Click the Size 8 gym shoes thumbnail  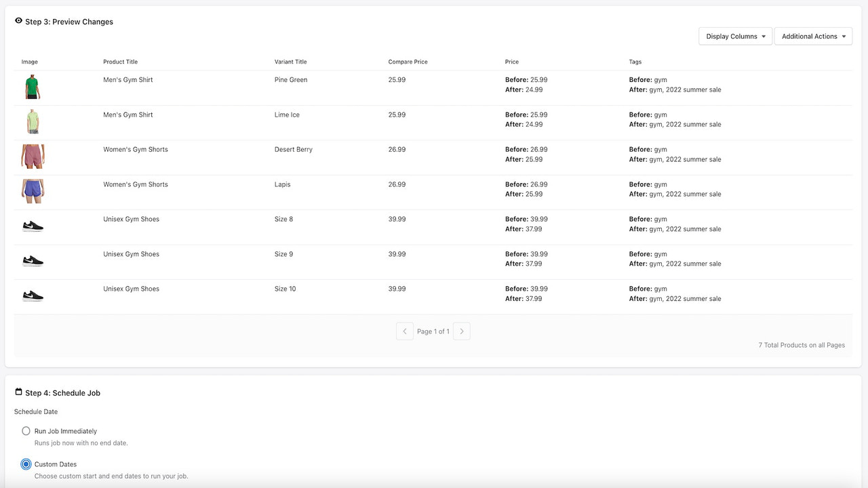33,226
